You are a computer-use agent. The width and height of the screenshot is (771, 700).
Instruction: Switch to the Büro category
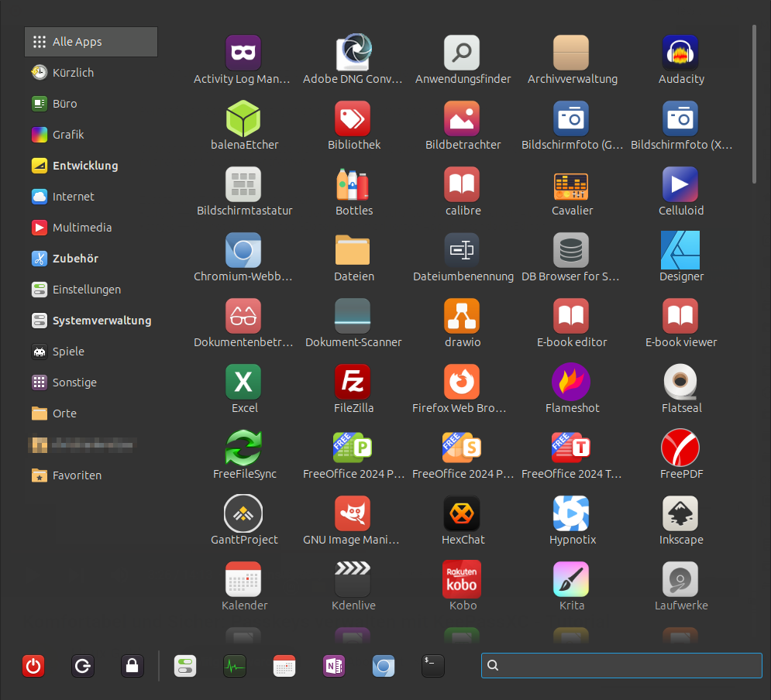pyautogui.click(x=91, y=104)
